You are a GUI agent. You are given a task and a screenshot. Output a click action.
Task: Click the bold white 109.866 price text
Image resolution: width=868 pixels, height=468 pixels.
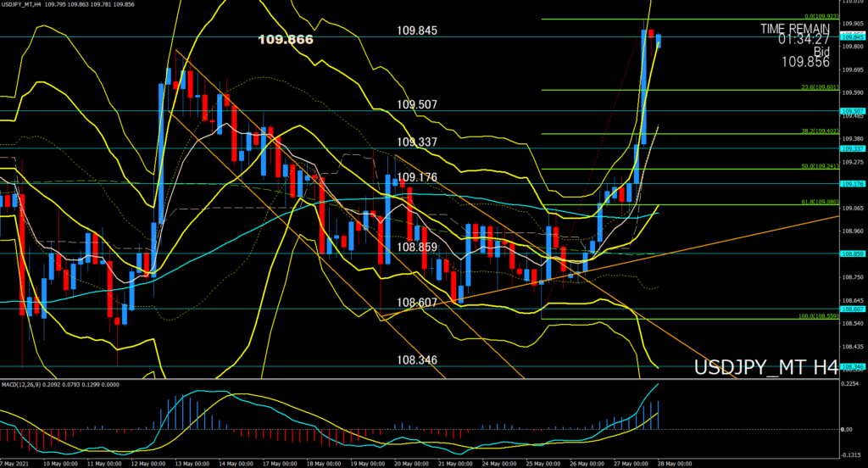(x=286, y=39)
